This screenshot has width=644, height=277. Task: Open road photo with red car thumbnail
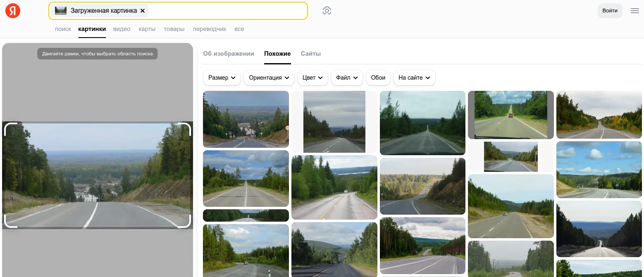point(510,115)
